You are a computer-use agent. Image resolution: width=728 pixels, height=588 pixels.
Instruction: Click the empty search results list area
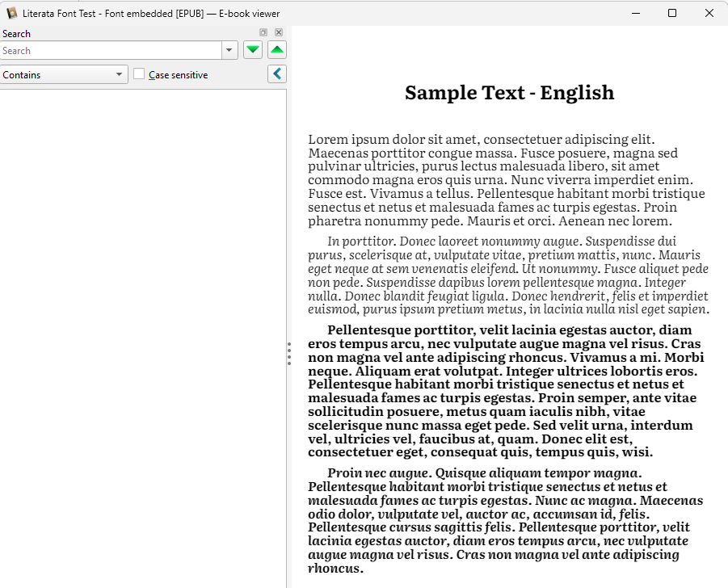pyautogui.click(x=143, y=323)
